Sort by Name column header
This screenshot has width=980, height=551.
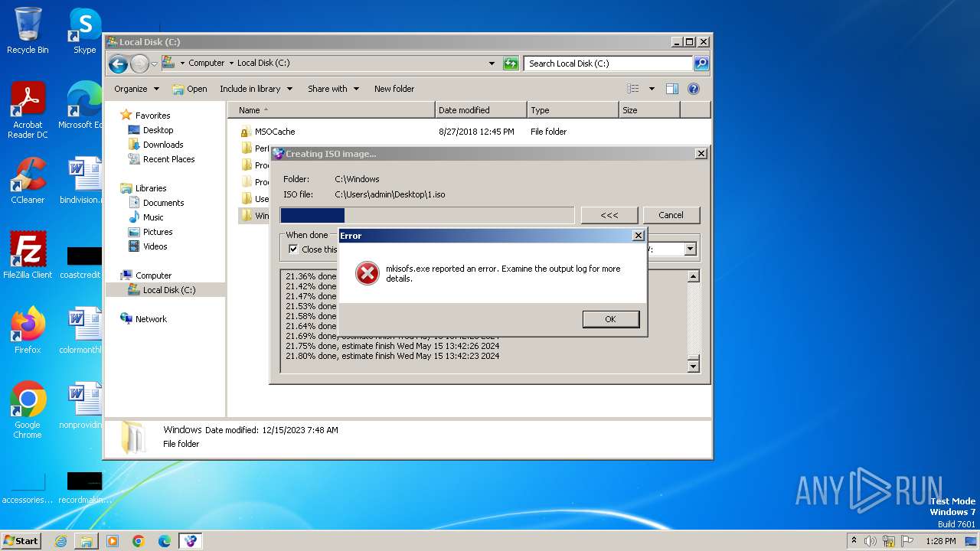click(x=331, y=110)
